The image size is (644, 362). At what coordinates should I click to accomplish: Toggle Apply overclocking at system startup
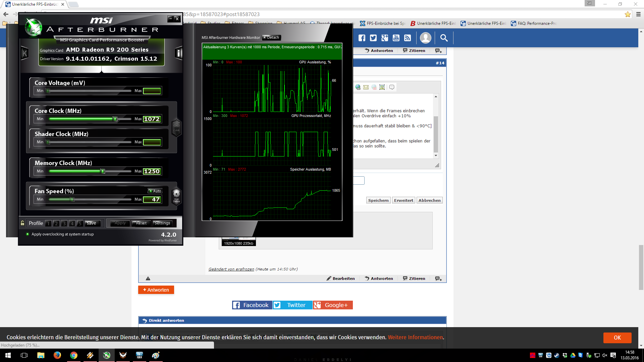[28, 234]
